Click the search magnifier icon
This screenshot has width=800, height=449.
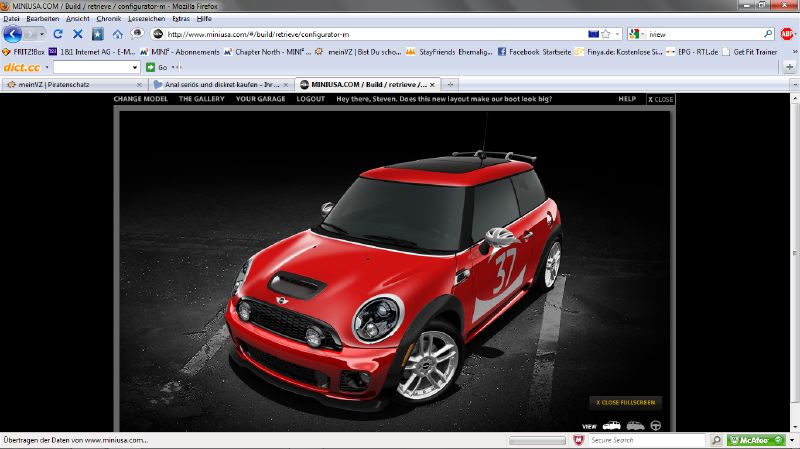point(768,33)
